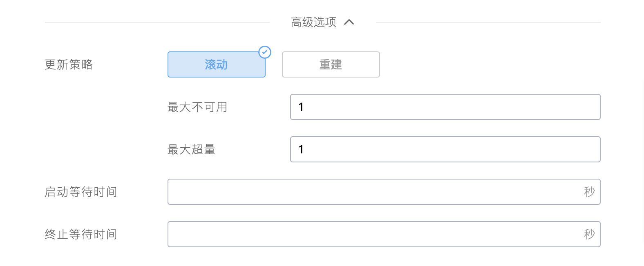Click divider line left of 高级选项
Screen dimensions: 644x266
(157, 22)
